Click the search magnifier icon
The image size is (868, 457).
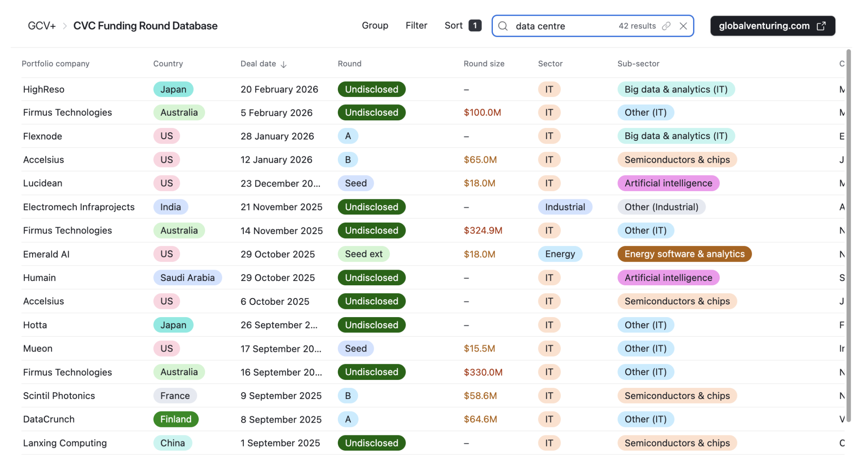click(503, 26)
